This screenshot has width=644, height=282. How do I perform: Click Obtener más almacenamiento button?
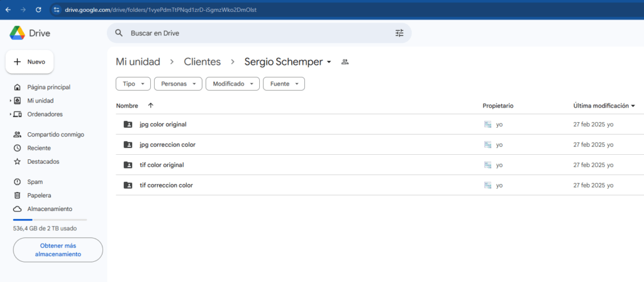58,250
